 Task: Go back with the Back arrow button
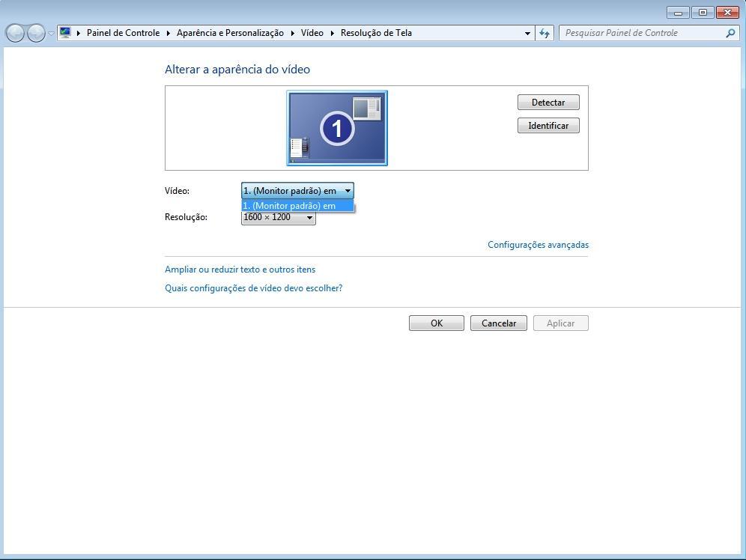[x=15, y=33]
